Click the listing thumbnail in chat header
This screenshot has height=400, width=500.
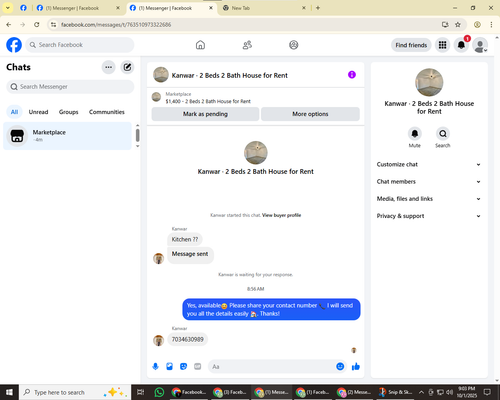click(161, 75)
